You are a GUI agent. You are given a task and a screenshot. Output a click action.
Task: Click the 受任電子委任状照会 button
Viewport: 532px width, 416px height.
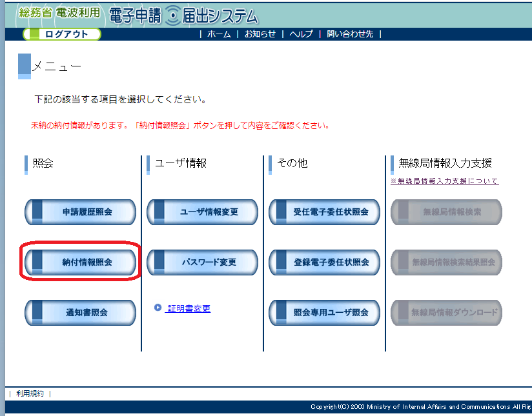pos(324,212)
